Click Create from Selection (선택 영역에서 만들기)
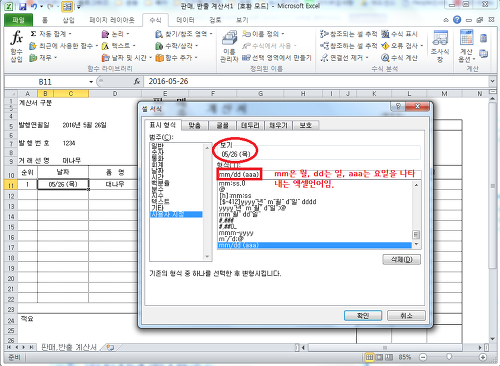 (x=277, y=58)
